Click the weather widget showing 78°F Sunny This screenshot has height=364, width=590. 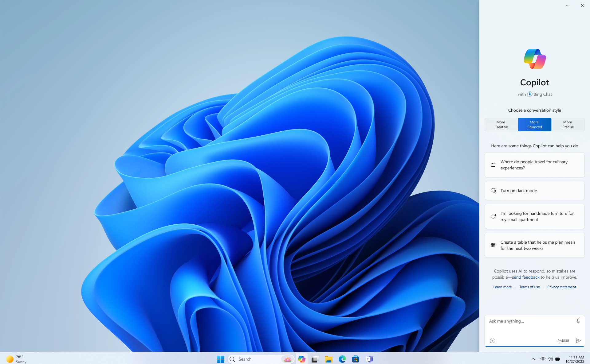pos(16,358)
